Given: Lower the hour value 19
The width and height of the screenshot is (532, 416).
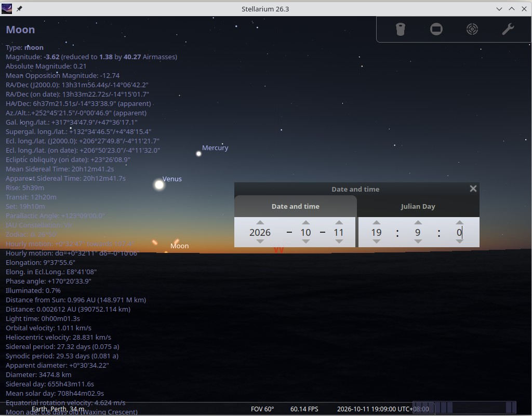Looking at the screenshot, I should point(376,241).
